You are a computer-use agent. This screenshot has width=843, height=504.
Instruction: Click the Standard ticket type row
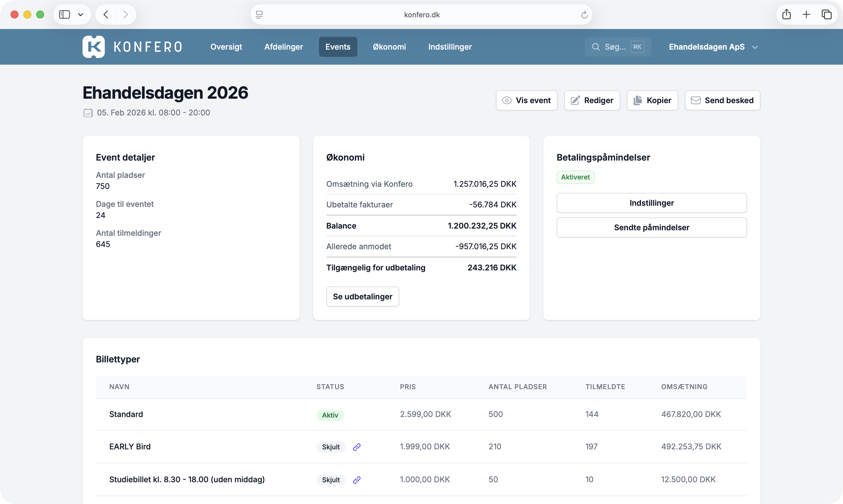pos(126,414)
